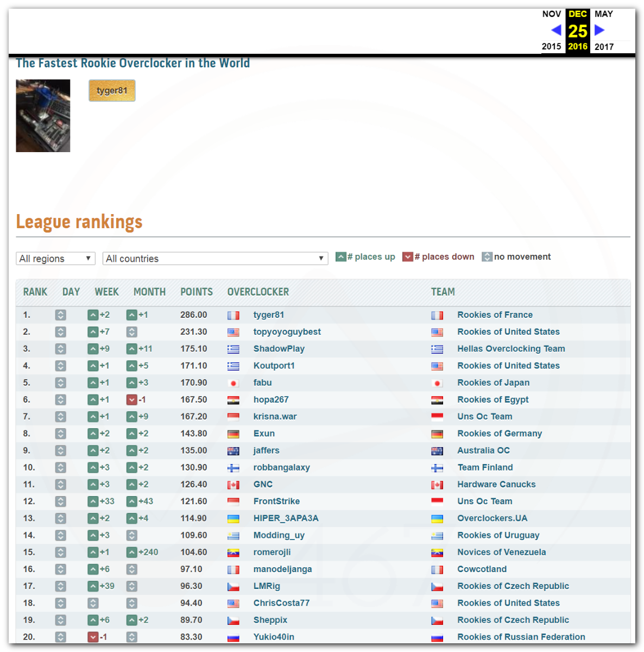Viewport: 644px width, 652px height.
Task: Click the Australian flag beside jaffers
Action: 233,451
